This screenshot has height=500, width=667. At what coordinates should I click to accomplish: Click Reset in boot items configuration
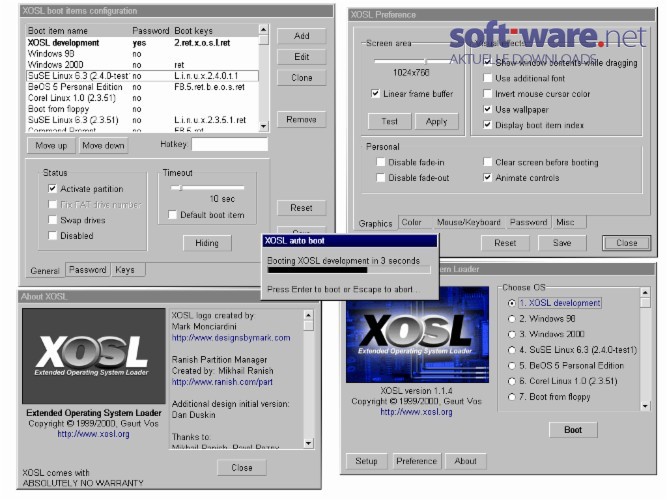pos(301,208)
